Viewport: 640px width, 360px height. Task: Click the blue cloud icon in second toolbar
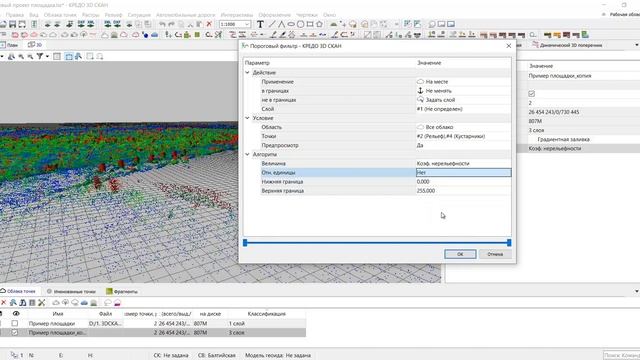pyautogui.click(x=154, y=35)
